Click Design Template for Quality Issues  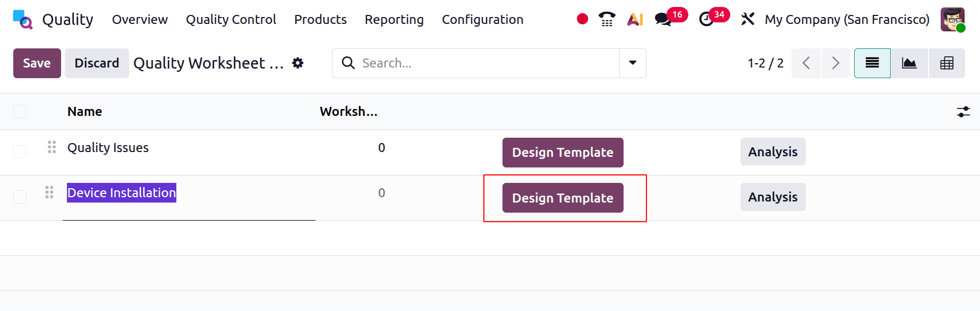(563, 153)
